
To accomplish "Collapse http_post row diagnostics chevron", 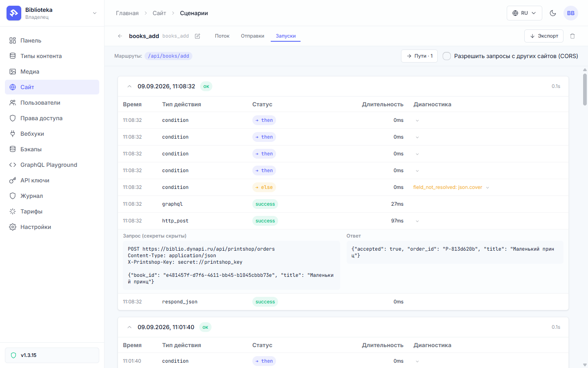I will click(417, 221).
